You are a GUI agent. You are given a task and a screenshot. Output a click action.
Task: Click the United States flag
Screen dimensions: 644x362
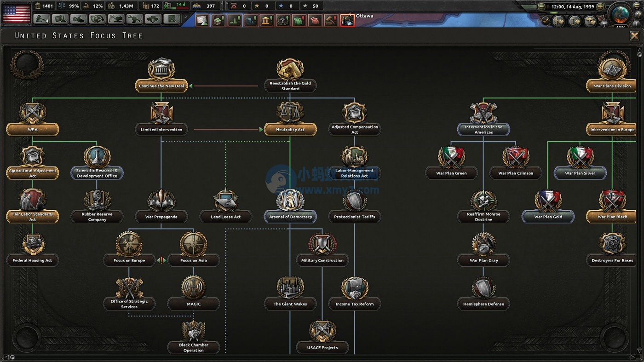pos(16,13)
